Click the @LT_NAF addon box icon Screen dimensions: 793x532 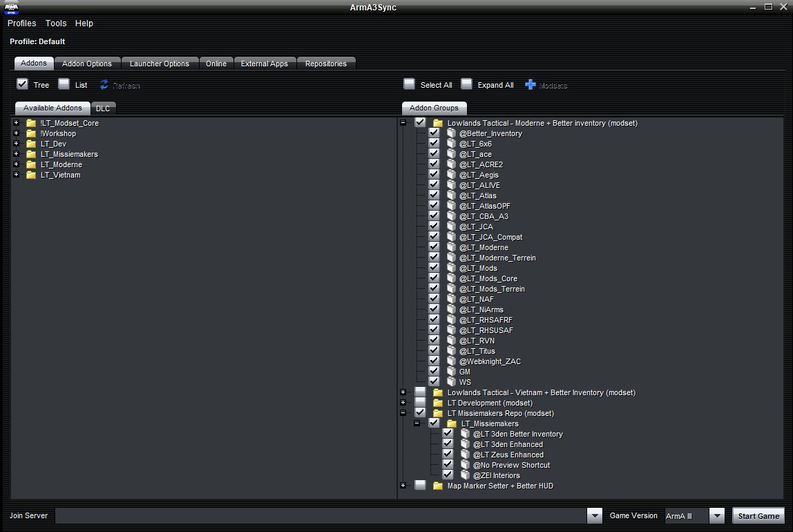452,299
